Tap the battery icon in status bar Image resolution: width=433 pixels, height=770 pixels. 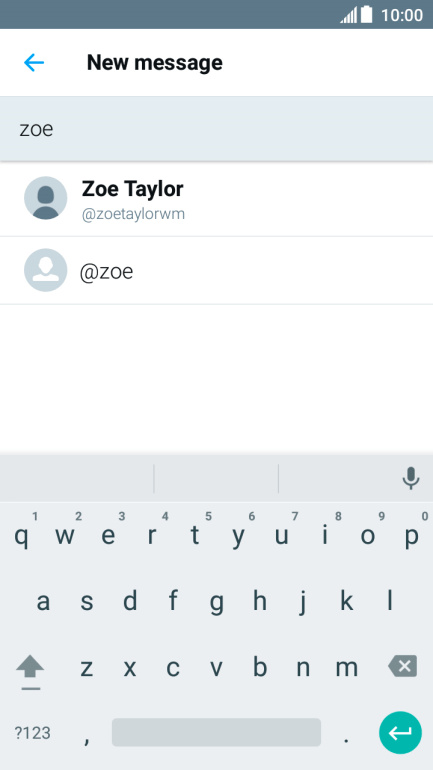pyautogui.click(x=366, y=15)
